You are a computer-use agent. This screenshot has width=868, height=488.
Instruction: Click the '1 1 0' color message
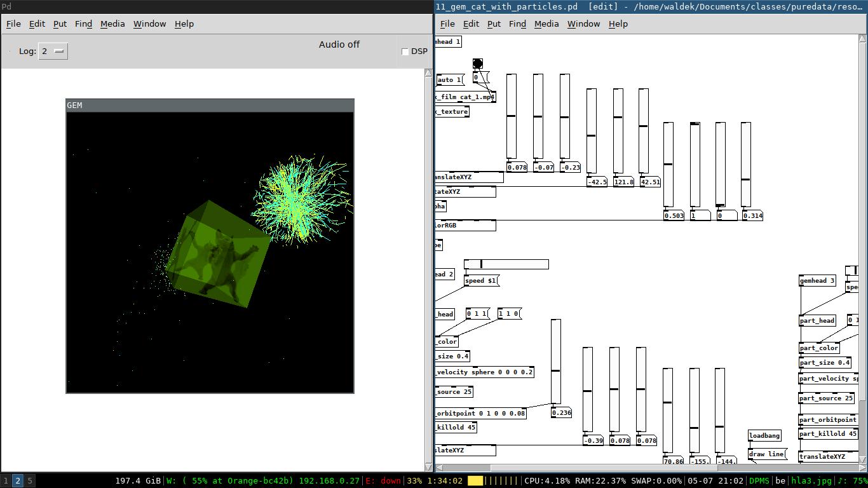[x=509, y=313]
